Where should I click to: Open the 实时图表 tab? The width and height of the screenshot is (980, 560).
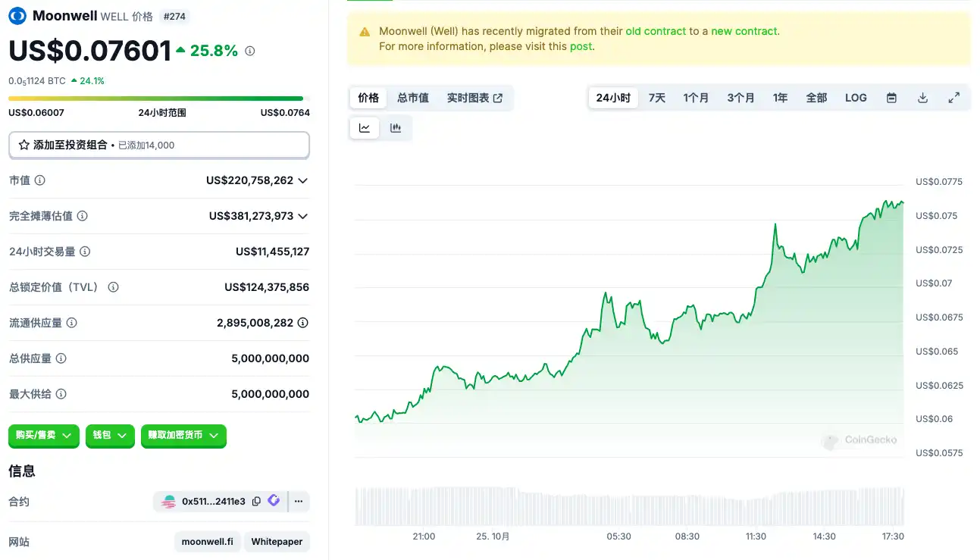click(x=474, y=98)
